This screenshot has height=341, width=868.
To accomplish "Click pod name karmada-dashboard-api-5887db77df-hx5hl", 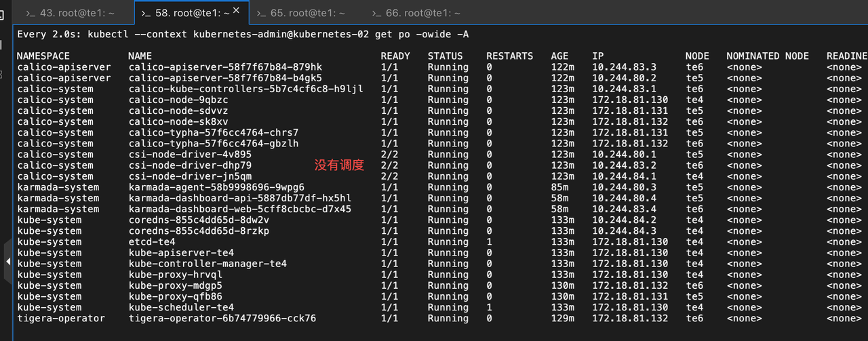I will point(240,198).
